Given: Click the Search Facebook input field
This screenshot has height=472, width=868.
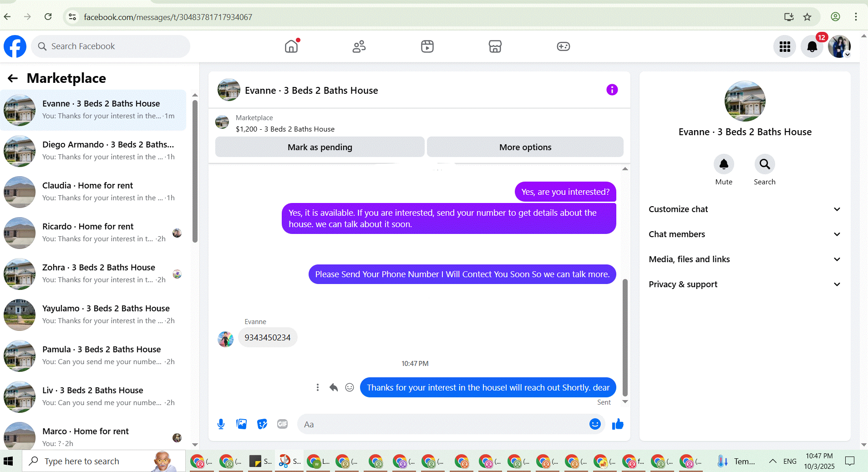Looking at the screenshot, I should [x=111, y=46].
